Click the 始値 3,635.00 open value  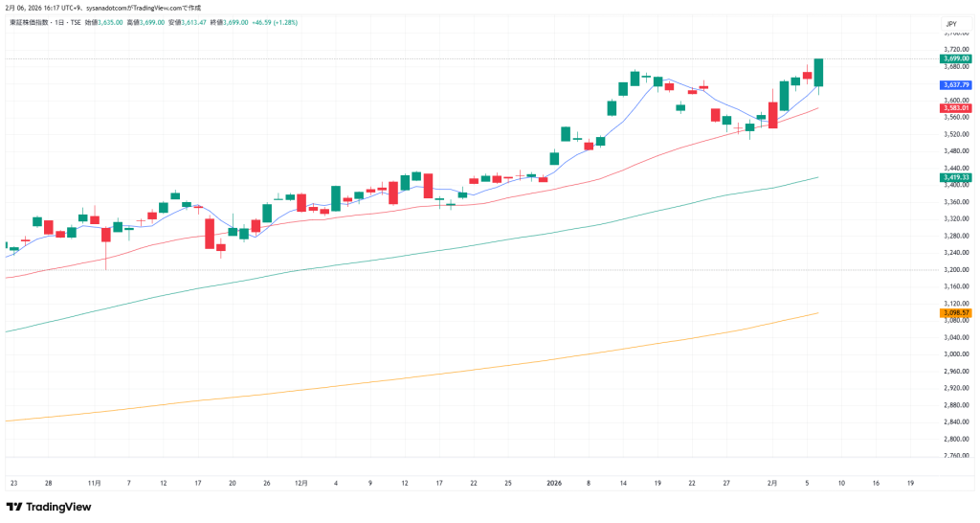[106, 21]
